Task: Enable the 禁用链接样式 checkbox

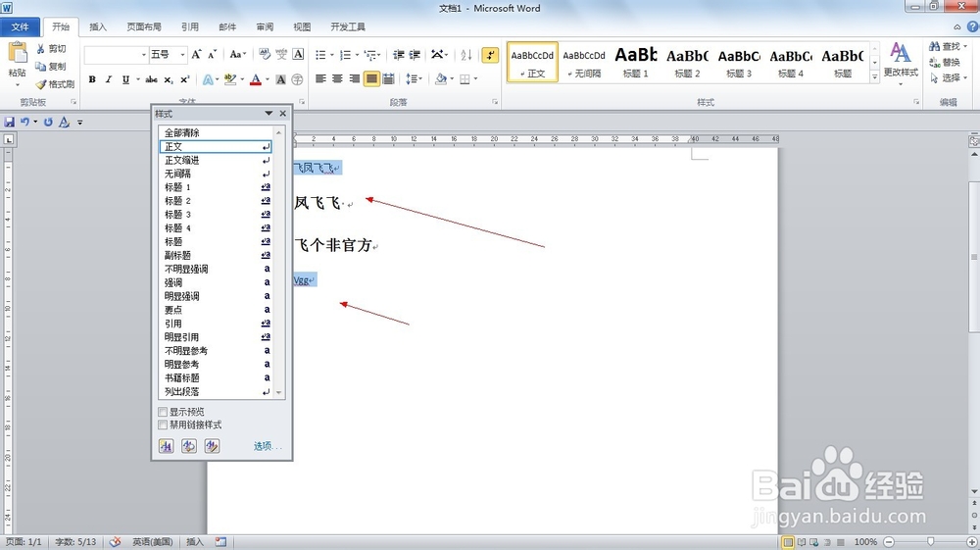Action: point(163,425)
